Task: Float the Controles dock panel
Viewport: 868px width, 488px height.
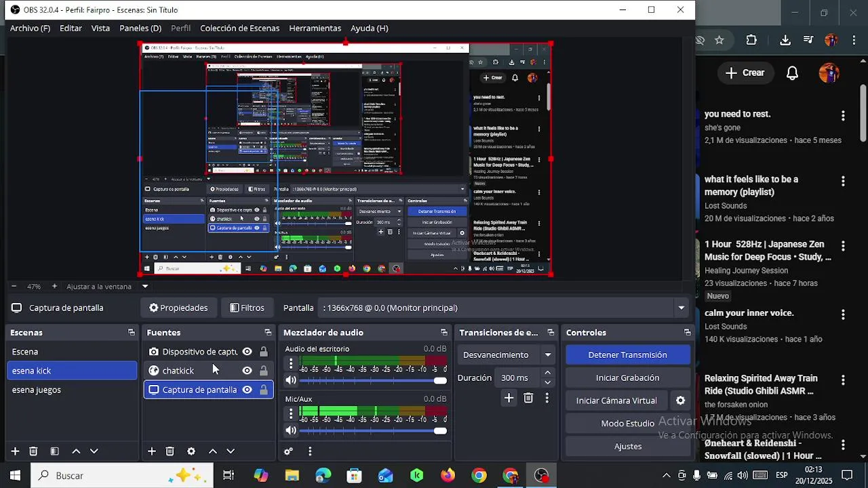Action: tap(687, 333)
